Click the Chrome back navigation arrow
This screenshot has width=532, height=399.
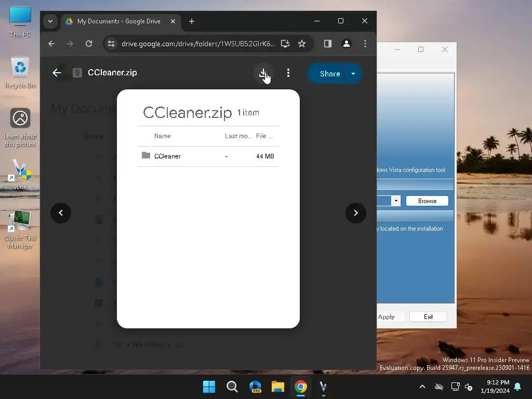point(51,44)
